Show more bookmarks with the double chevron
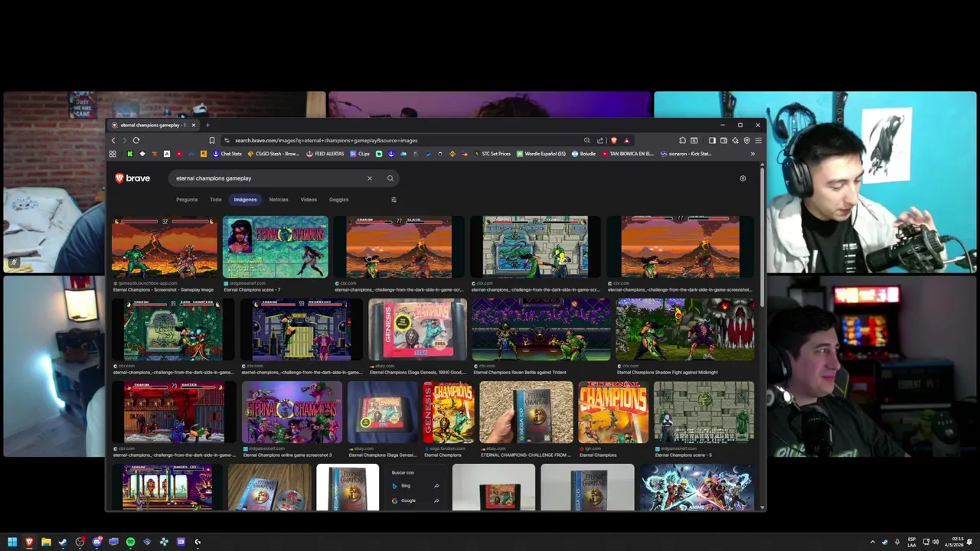Screen dimensions: 980x551 (753, 154)
